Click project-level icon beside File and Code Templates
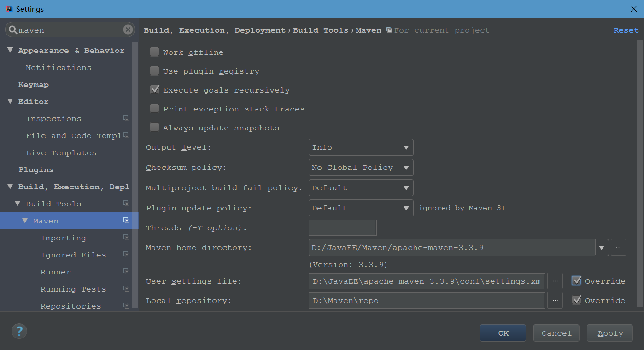This screenshot has width=644, height=350. 126,135
